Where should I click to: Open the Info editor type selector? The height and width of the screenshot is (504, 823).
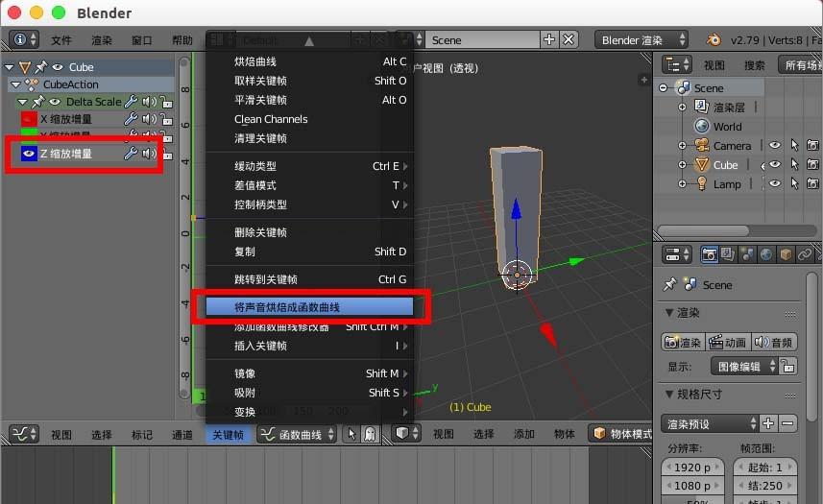(x=24, y=39)
